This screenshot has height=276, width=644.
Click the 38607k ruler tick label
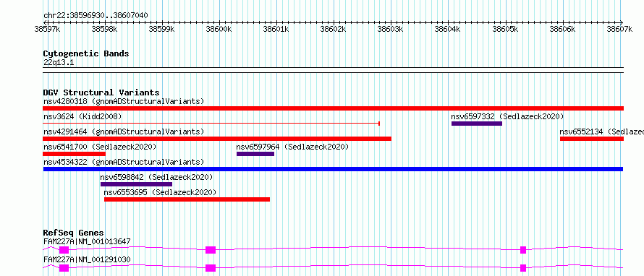tap(620, 29)
